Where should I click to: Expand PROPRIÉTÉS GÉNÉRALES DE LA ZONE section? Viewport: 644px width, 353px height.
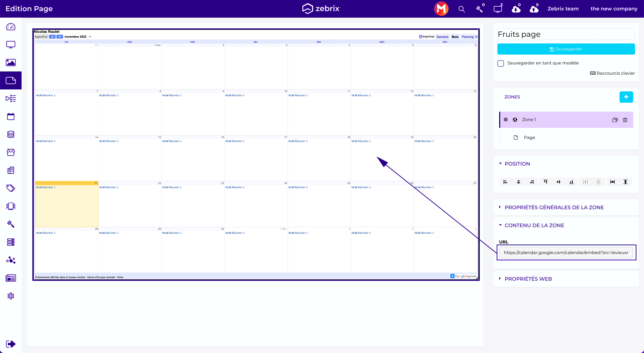(554, 207)
